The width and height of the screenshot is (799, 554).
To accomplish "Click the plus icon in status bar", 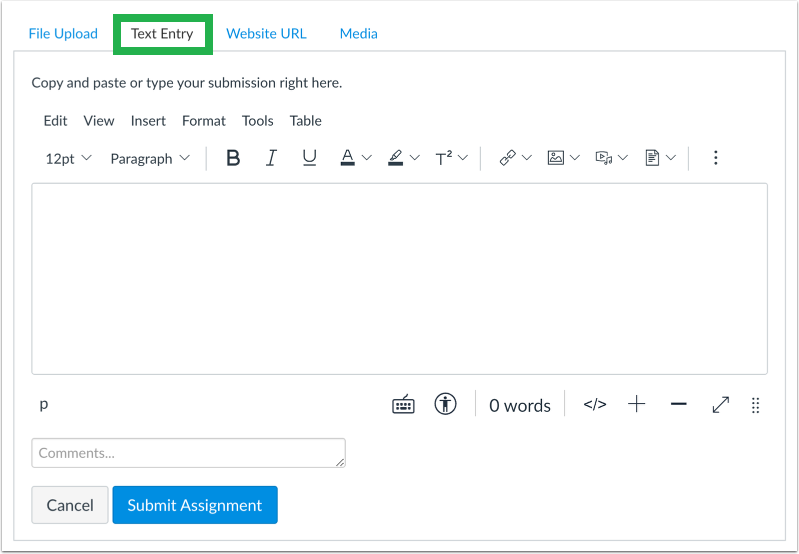I will 636,404.
